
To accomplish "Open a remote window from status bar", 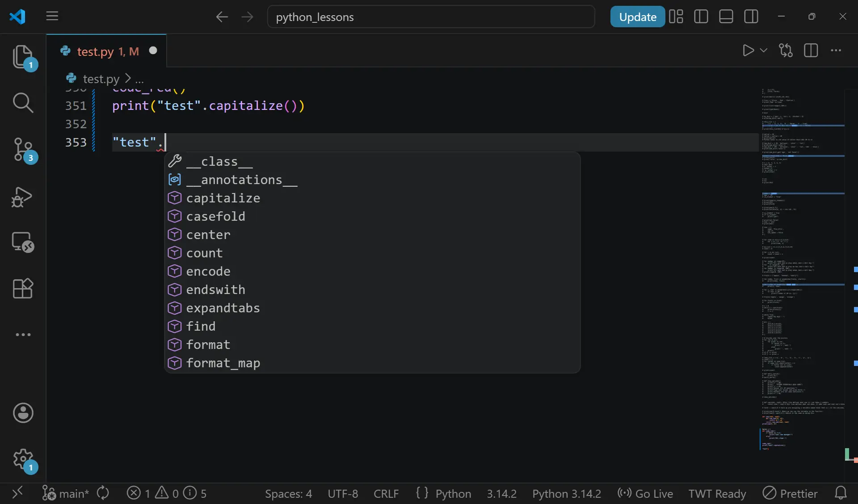I will [17, 493].
